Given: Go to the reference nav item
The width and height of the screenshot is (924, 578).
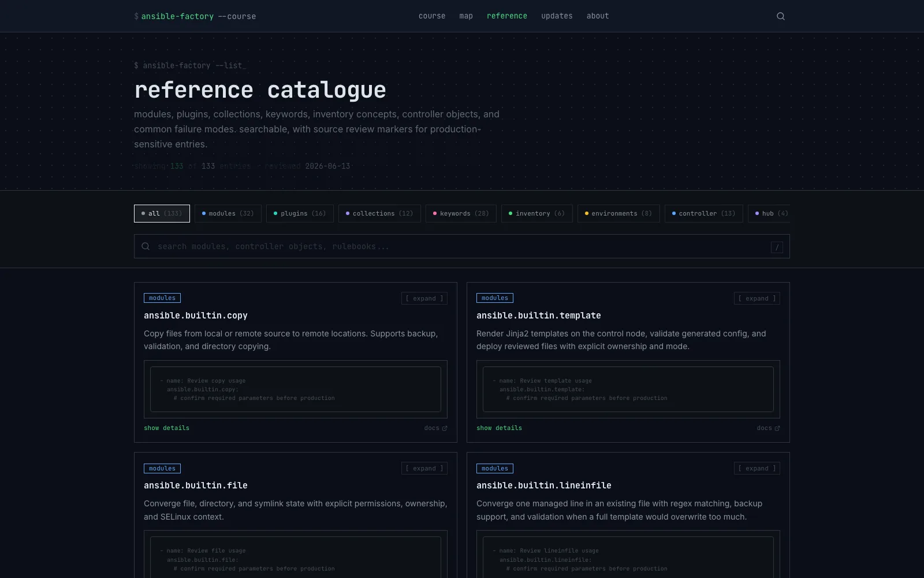Looking at the screenshot, I should 507,16.
